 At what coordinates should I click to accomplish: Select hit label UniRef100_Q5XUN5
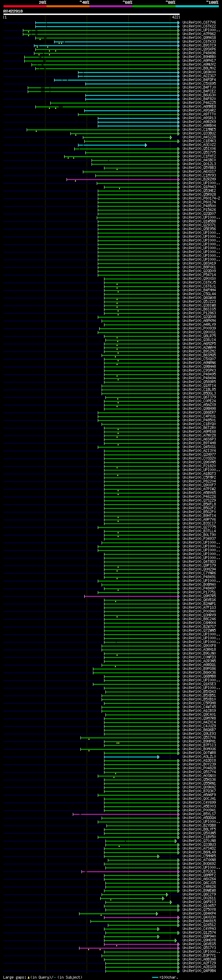[199, 833]
